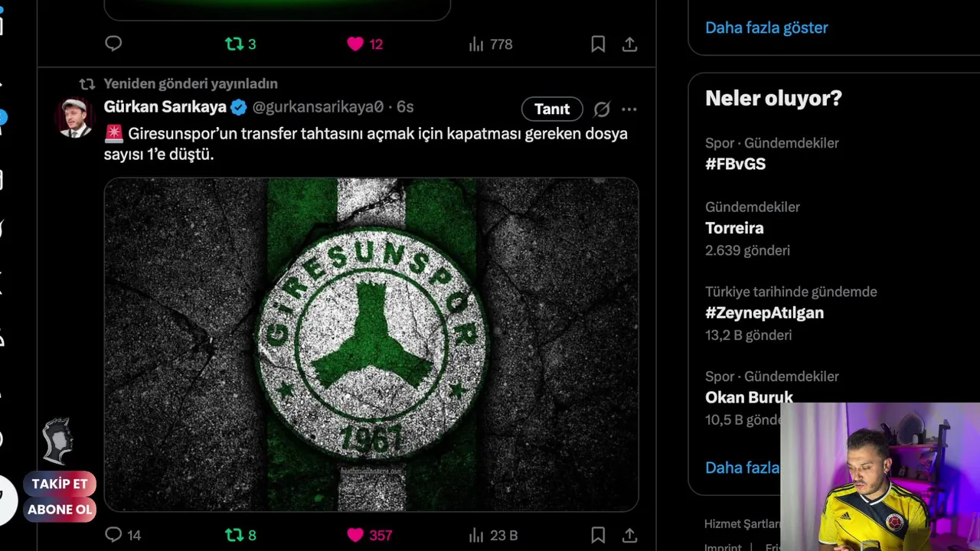Open the #ZeynepAtılgan trend
The image size is (980, 551).
click(x=764, y=313)
